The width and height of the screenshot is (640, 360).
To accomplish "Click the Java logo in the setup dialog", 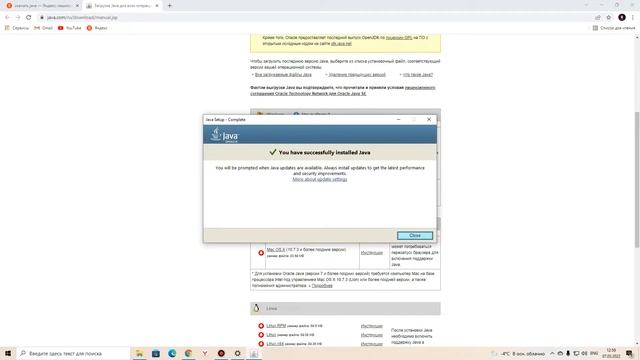I will 224,135.
